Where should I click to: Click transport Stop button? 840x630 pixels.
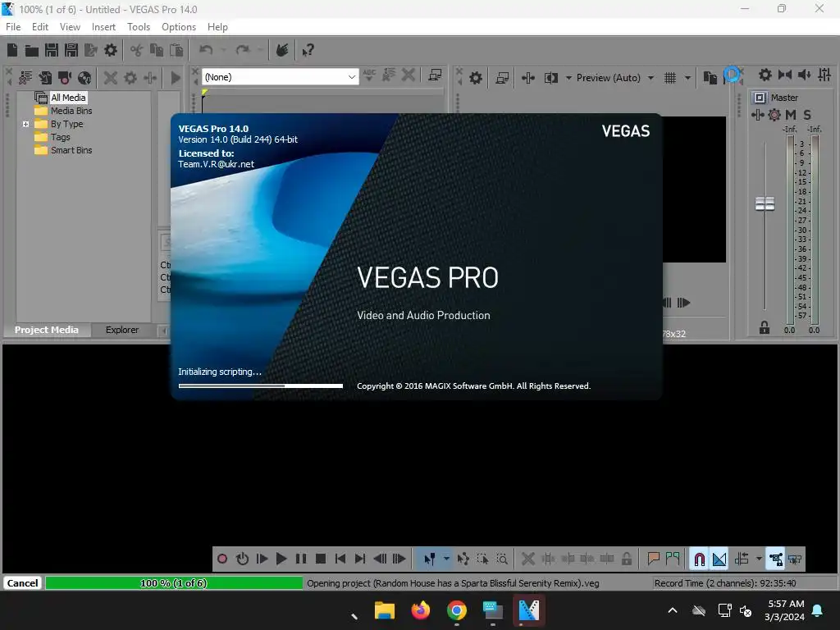point(321,559)
